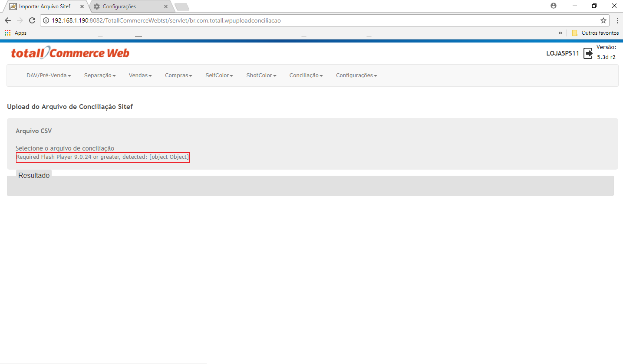Click the Resultado section label
This screenshot has height=364, width=623.
pyautogui.click(x=34, y=176)
